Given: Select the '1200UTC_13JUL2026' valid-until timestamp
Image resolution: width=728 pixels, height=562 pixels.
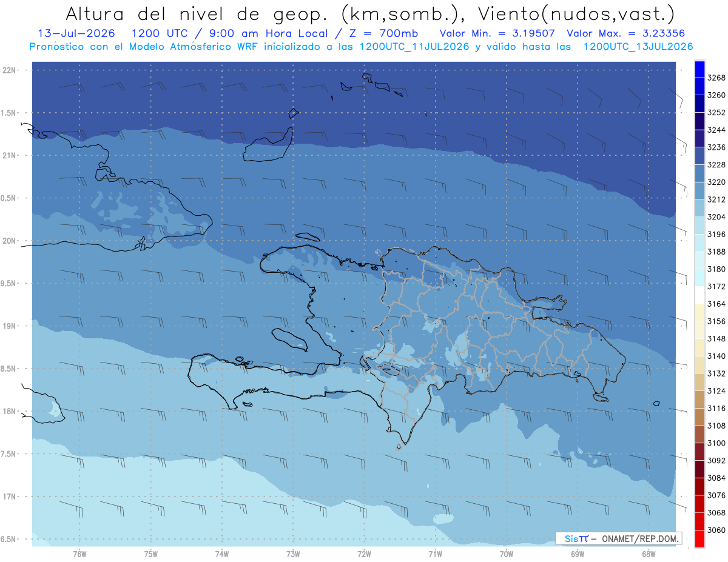Looking at the screenshot, I should (638, 46).
